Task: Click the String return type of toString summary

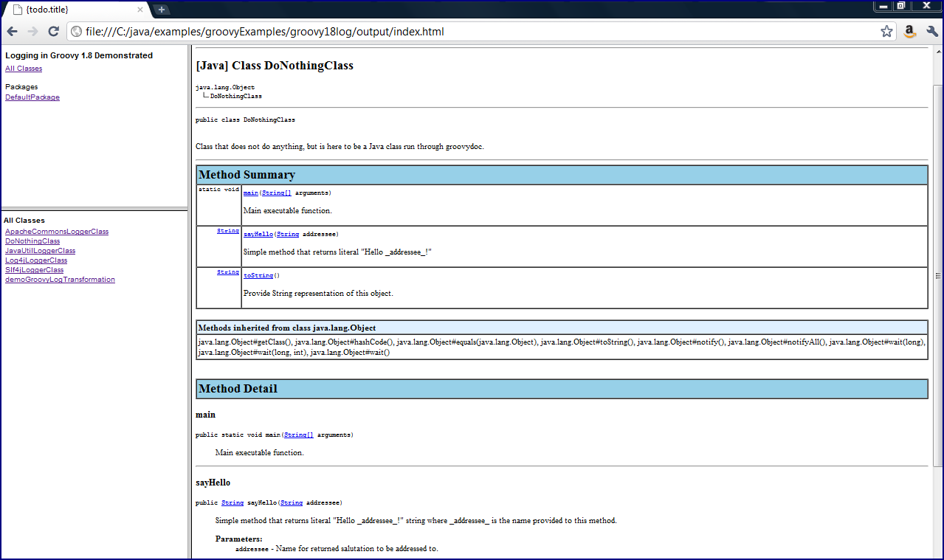Action: pyautogui.click(x=228, y=272)
